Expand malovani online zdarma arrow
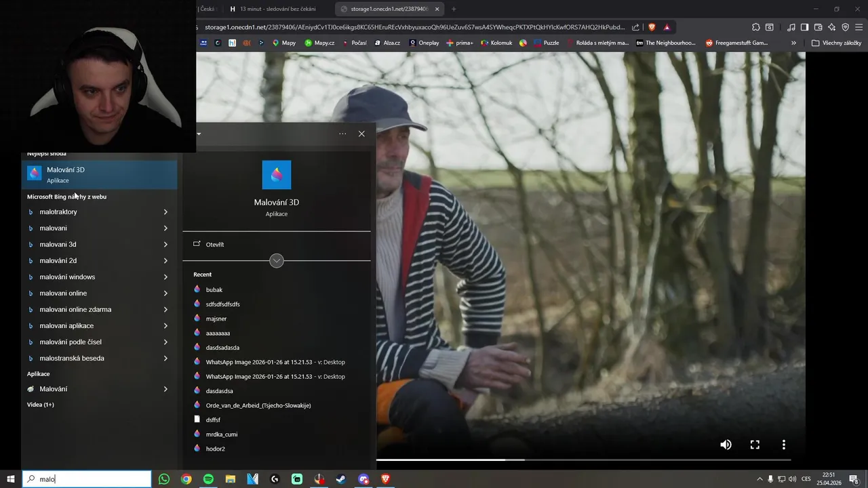868x488 pixels. click(x=165, y=310)
